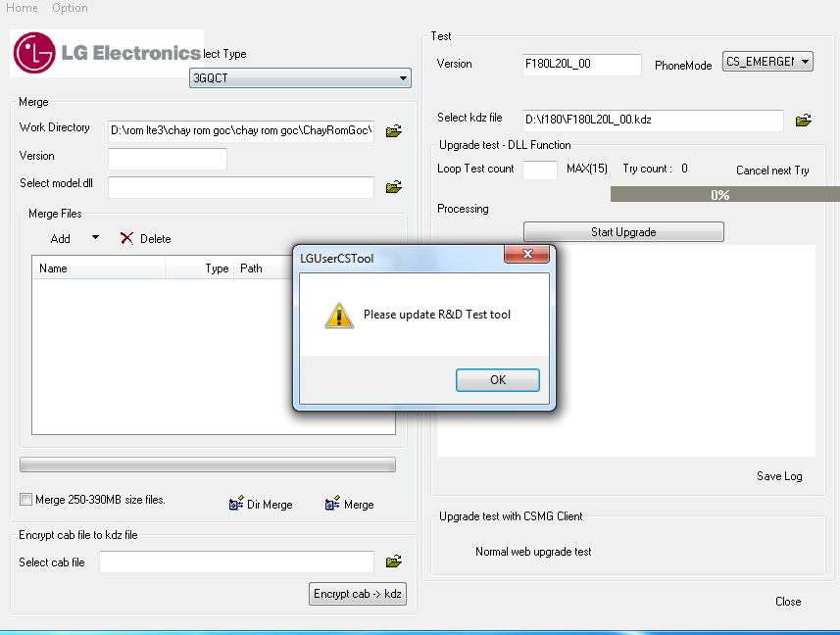This screenshot has height=635, width=840.
Task: Click the Select kdz file path field
Action: point(653,121)
